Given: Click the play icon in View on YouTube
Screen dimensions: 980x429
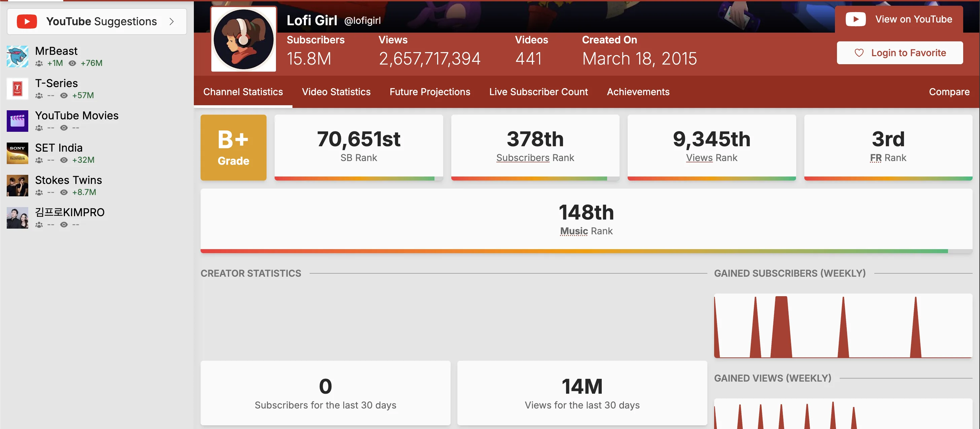Looking at the screenshot, I should click(855, 19).
